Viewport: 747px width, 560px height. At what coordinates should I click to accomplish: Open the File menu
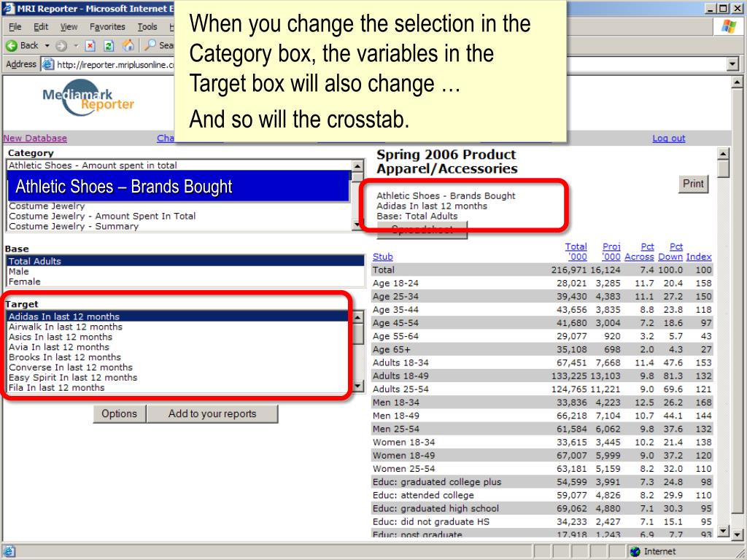pyautogui.click(x=15, y=27)
